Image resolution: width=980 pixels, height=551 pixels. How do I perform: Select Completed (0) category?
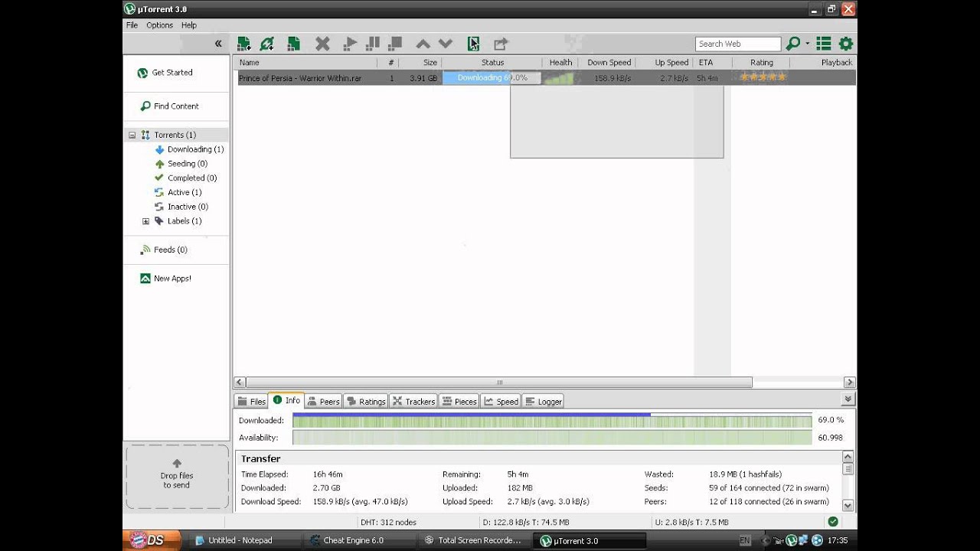point(185,178)
